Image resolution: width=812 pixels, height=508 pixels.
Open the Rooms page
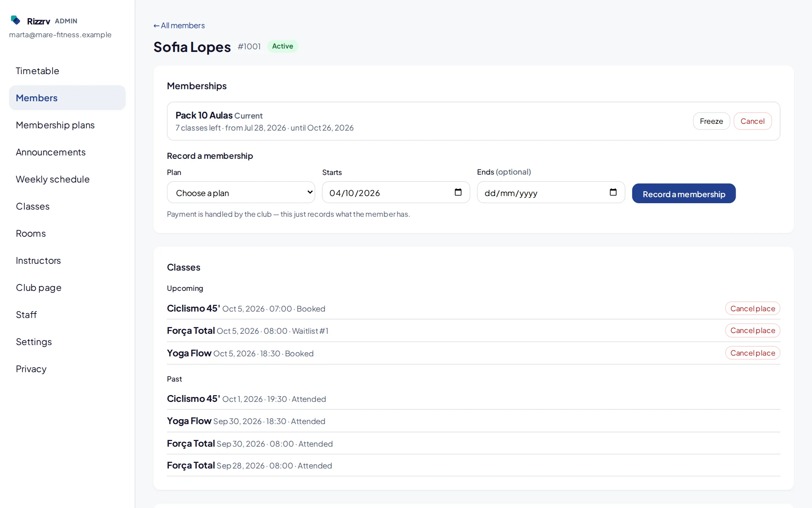point(67,233)
